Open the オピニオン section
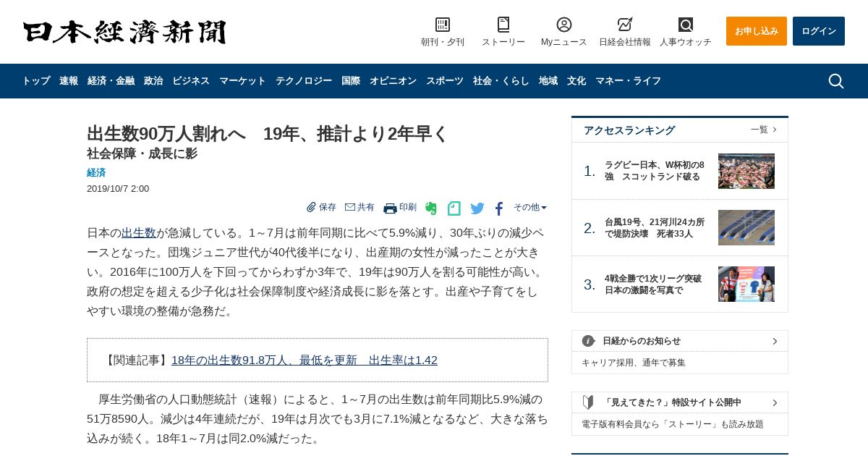Image resolution: width=868 pixels, height=456 pixels. [393, 81]
